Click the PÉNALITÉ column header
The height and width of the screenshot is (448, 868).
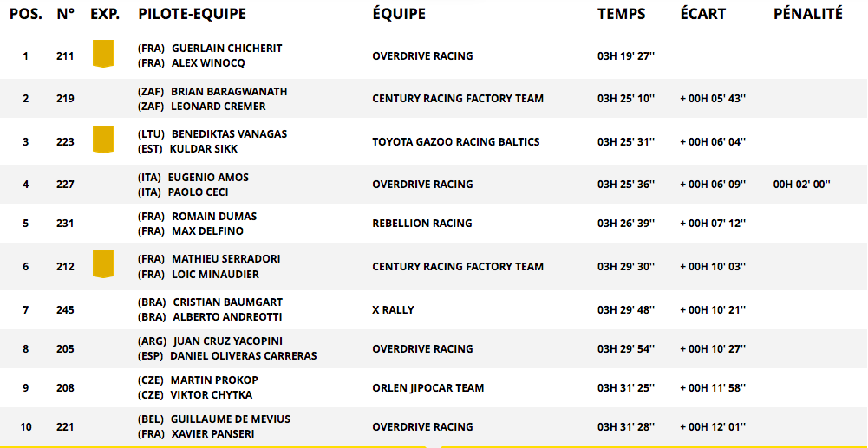pyautogui.click(x=807, y=15)
